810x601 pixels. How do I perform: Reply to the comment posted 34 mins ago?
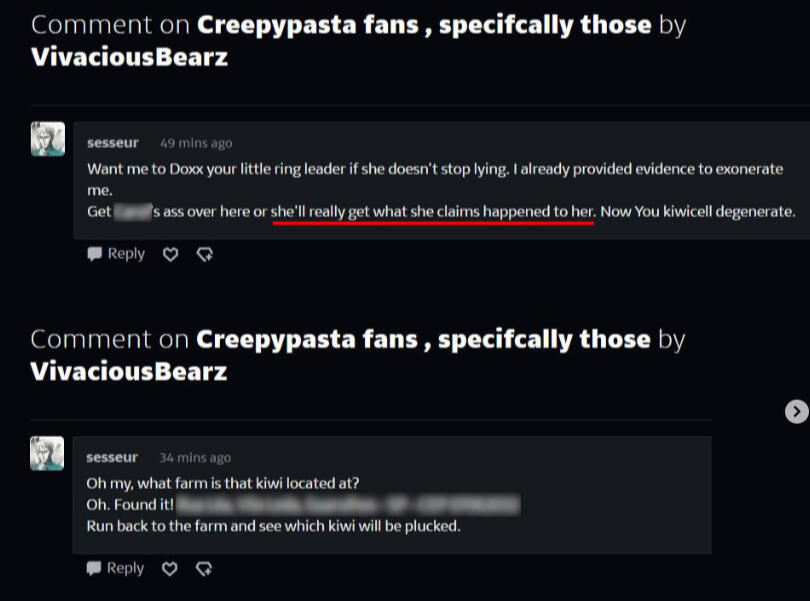(x=115, y=568)
